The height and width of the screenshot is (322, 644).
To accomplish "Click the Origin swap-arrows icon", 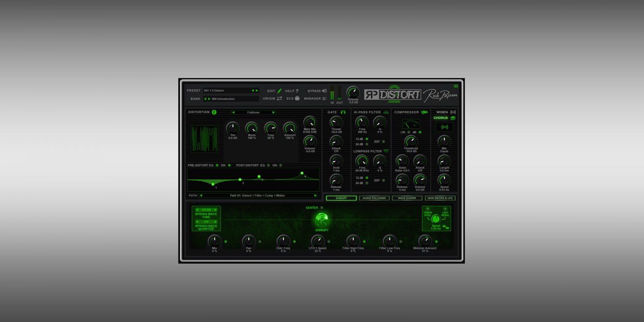I will coord(279,99).
